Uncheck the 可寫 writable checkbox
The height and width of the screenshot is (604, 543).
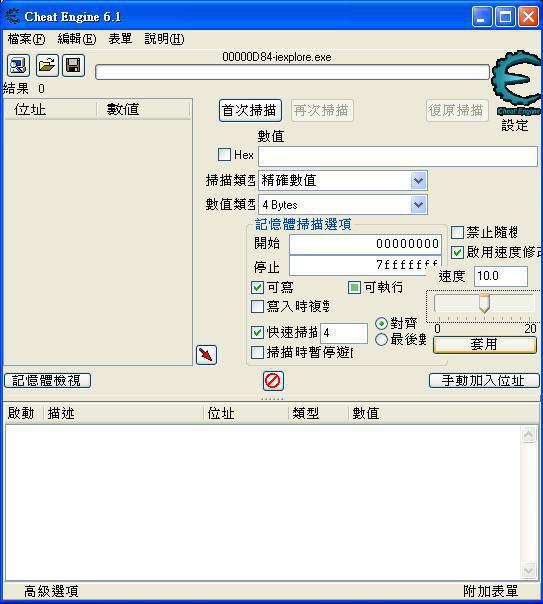257,287
